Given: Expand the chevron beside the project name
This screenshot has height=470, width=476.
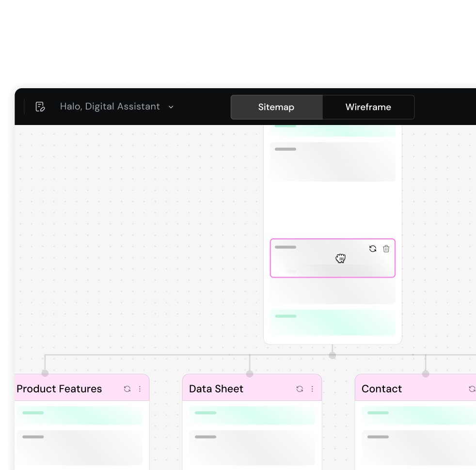Looking at the screenshot, I should [171, 107].
